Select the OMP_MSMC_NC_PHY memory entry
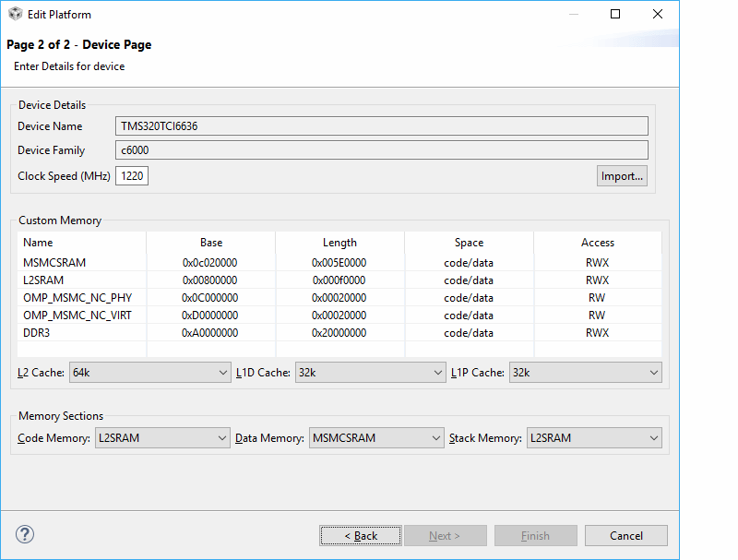Image resolution: width=738 pixels, height=560 pixels. [x=77, y=298]
